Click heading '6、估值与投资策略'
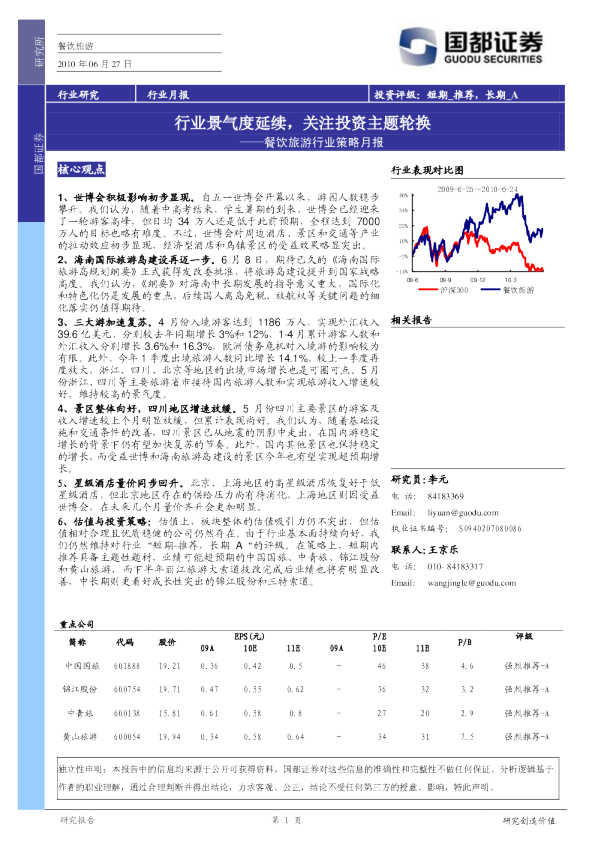 (104, 521)
